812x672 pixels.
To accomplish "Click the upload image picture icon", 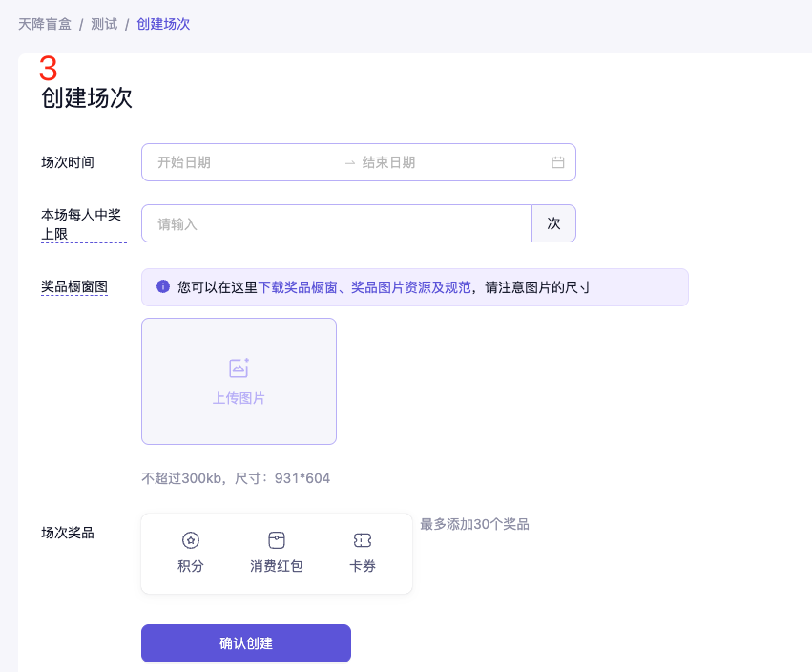I will tap(239, 367).
